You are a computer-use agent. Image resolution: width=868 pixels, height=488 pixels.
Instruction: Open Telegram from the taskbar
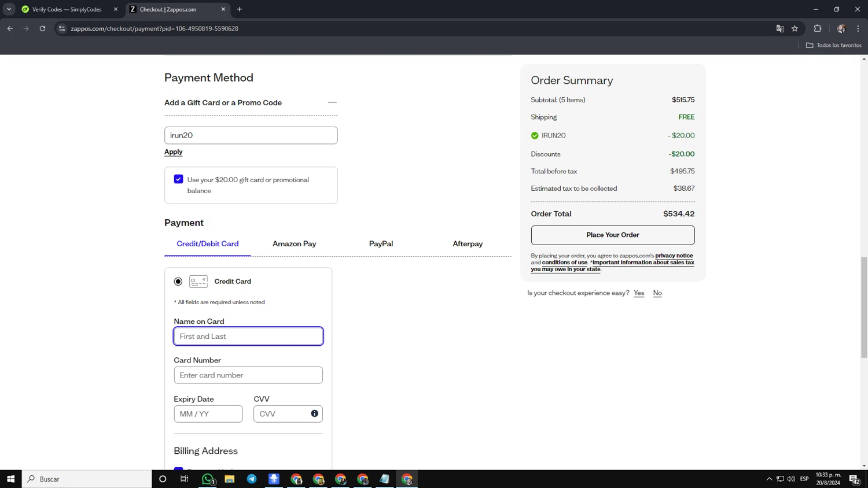(252, 479)
